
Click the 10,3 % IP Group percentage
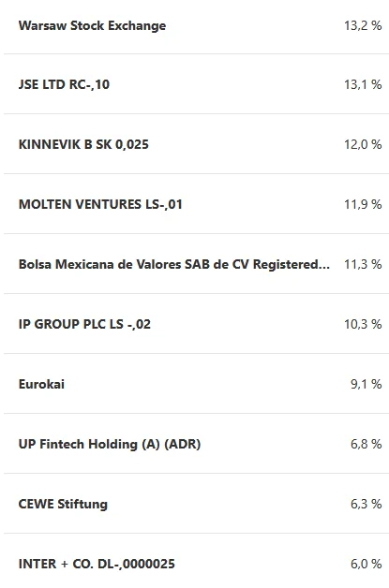pos(363,324)
